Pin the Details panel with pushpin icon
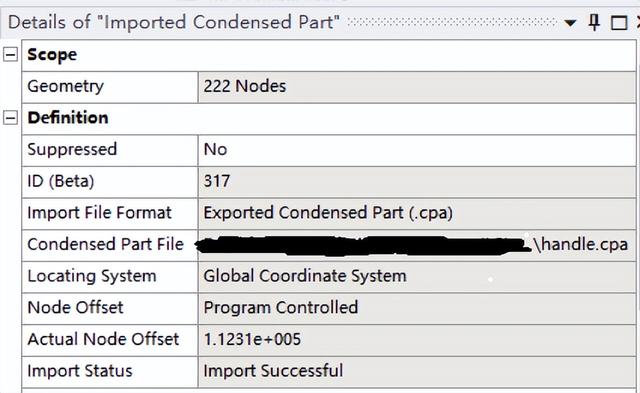The image size is (640, 393). pos(594,22)
